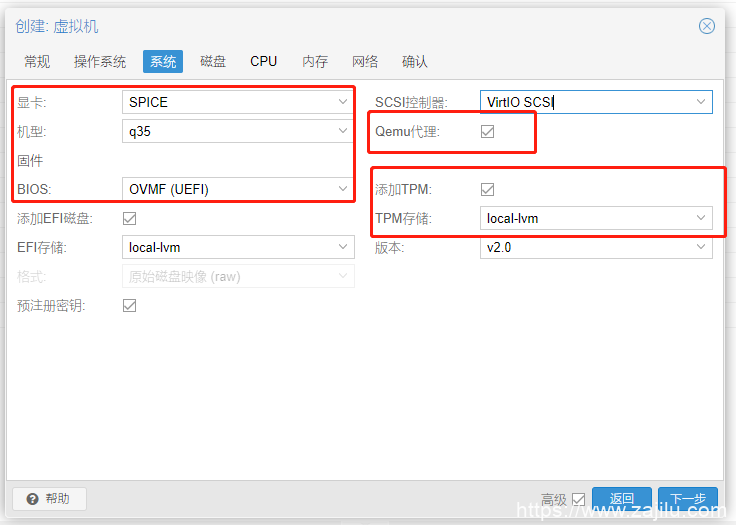Go to the 磁盘 tab
736x525 pixels.
[x=213, y=62]
